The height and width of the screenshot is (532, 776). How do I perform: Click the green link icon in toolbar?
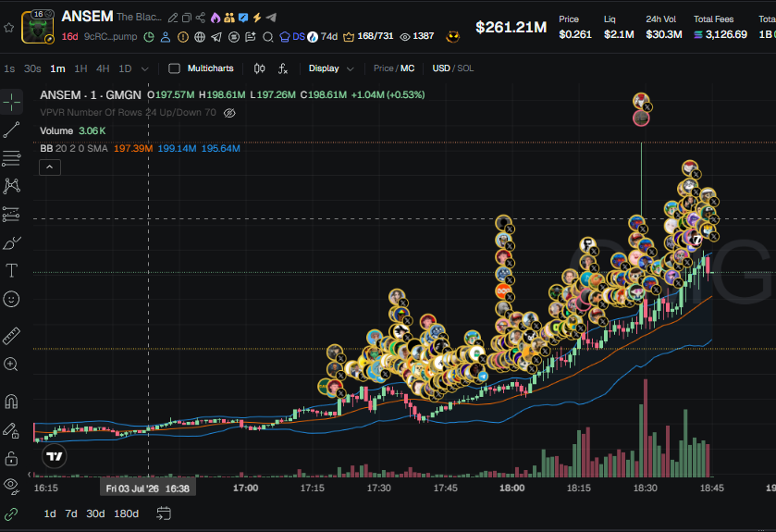tap(11, 514)
